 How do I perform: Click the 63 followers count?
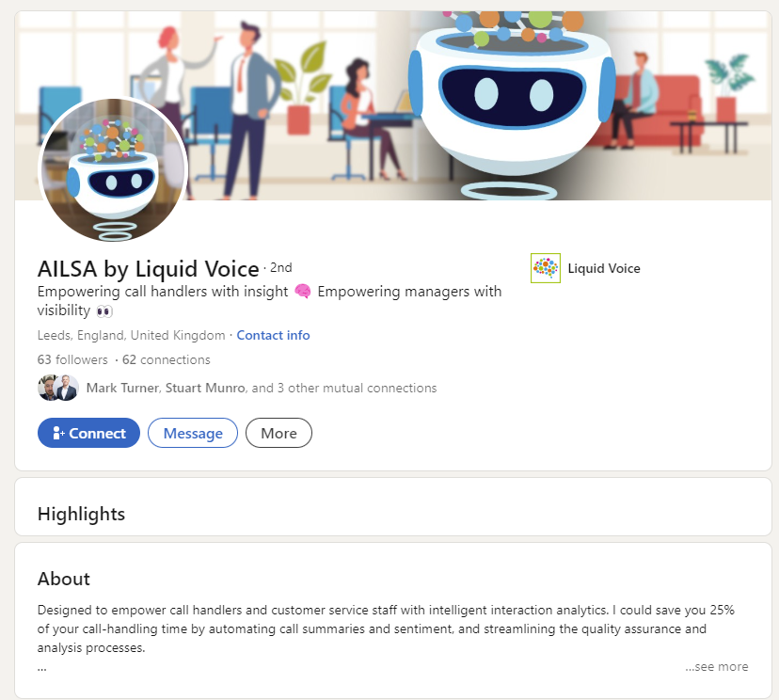pos(72,359)
